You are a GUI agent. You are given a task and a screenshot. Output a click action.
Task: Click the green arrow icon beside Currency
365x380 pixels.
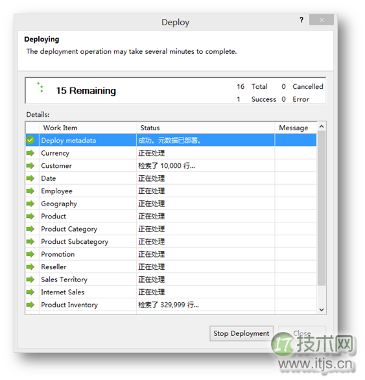[x=30, y=153]
